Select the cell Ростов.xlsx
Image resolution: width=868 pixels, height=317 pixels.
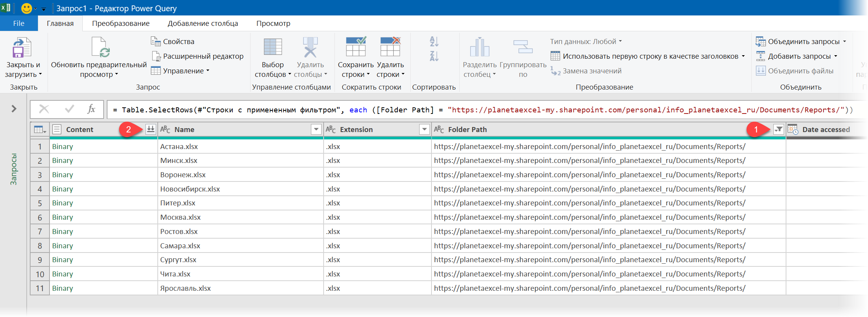pos(240,231)
